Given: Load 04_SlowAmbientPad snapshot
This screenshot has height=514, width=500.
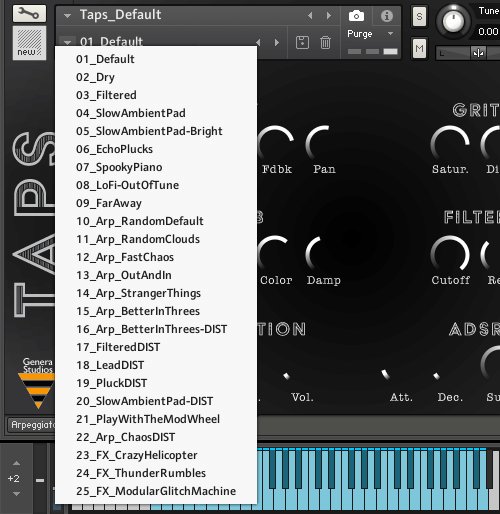Looking at the screenshot, I should click(x=156, y=113).
